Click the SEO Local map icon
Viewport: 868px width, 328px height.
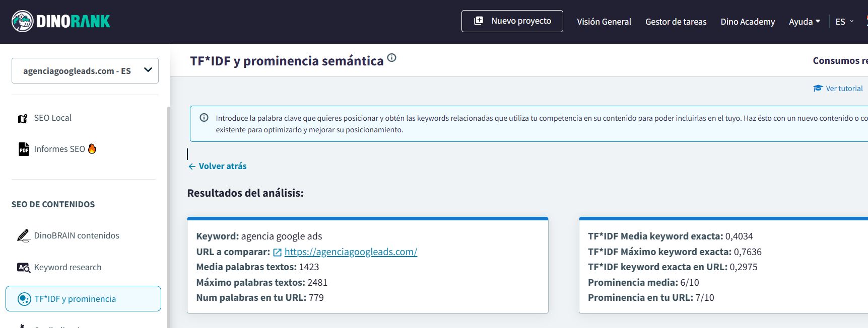23,119
